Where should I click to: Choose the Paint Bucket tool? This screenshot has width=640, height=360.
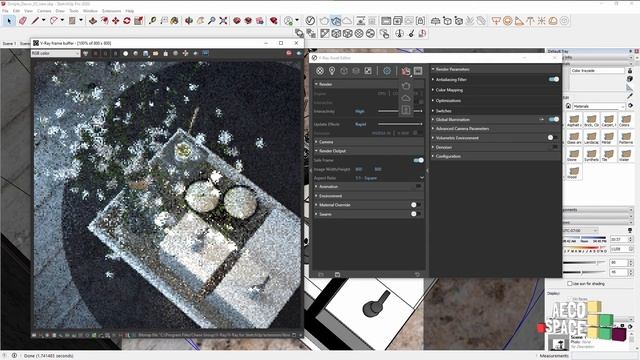174,20
